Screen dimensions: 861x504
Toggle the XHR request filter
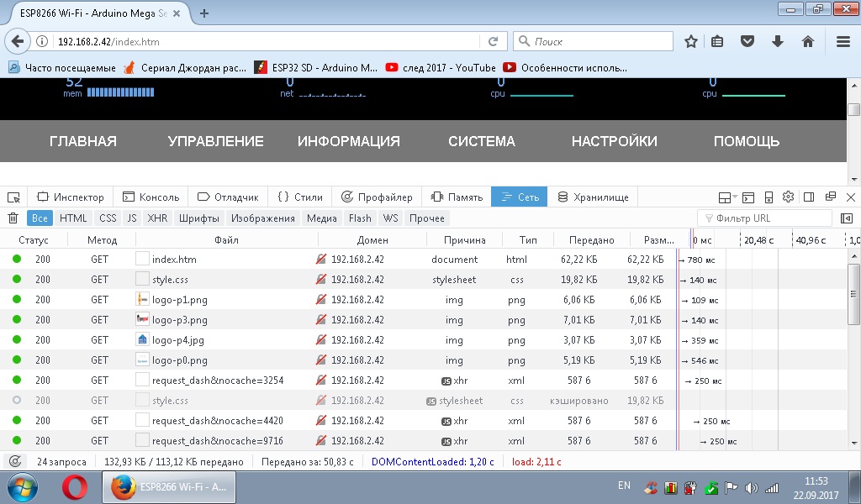157,218
